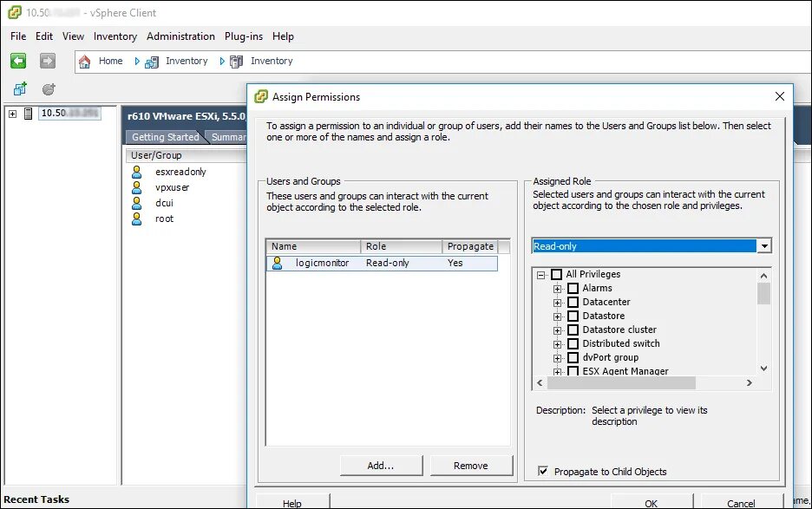812x509 pixels.
Task: Check the Alarms privilege checkbox
Action: coord(573,289)
